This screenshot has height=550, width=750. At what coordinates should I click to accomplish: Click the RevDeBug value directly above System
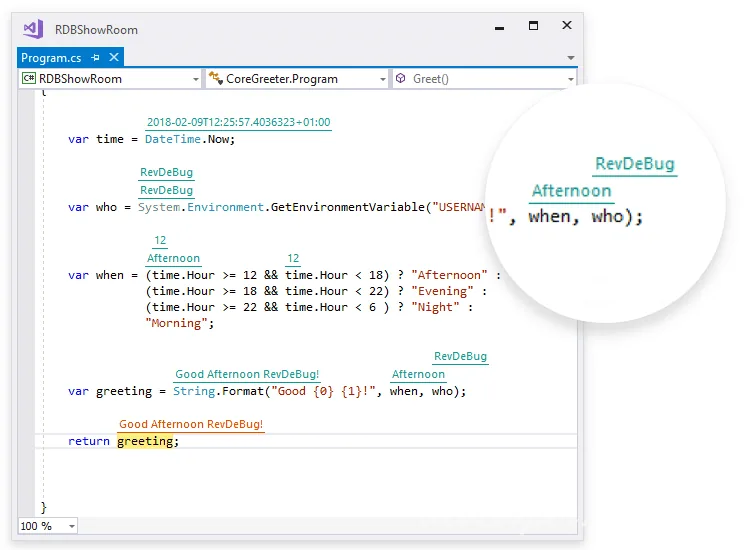[166, 190]
